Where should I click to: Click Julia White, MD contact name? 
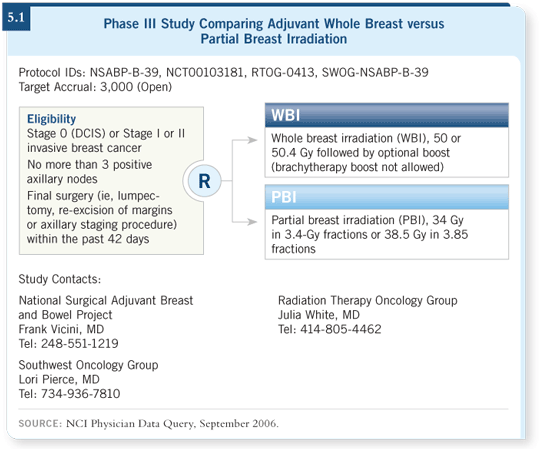[x=319, y=315]
